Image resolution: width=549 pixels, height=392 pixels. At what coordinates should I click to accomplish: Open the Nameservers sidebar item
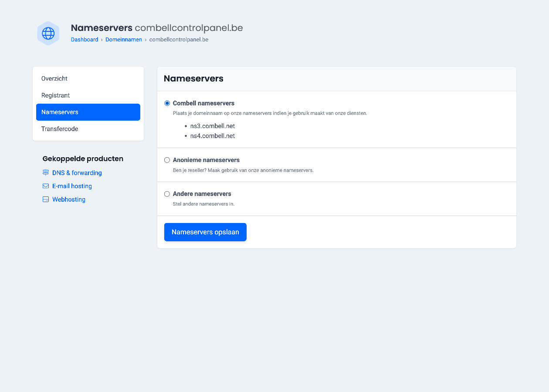(x=88, y=112)
